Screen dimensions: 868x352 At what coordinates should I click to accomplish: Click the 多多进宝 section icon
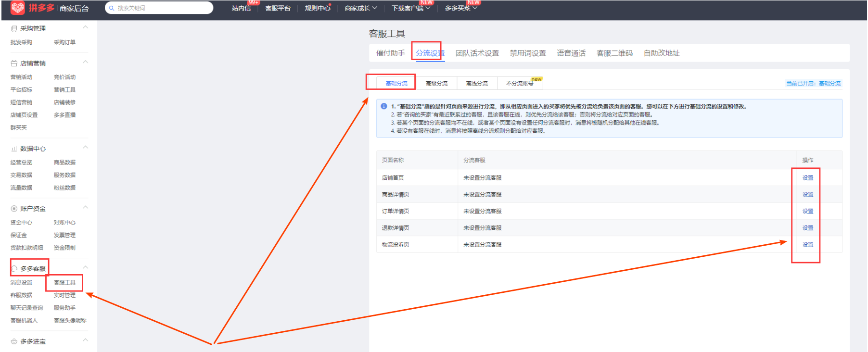point(14,341)
